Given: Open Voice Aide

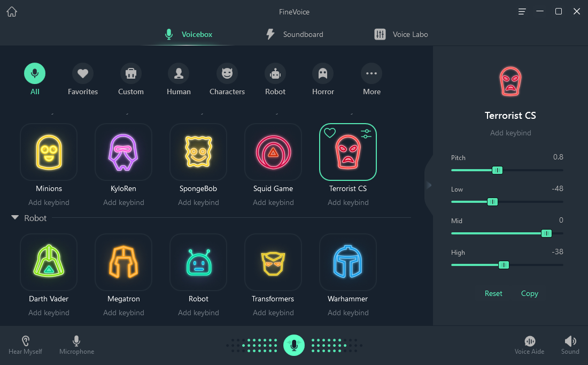Looking at the screenshot, I should (530, 345).
